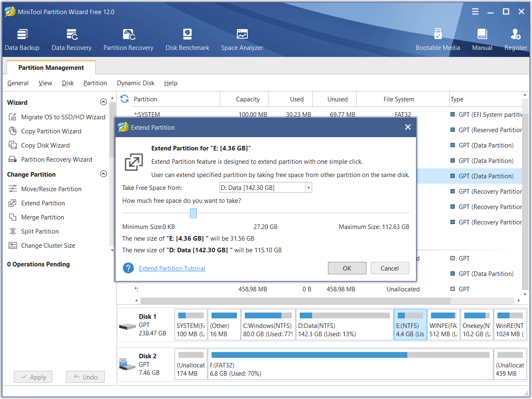
Task: Select the E:(NTFS) partition block
Action: [x=410, y=325]
